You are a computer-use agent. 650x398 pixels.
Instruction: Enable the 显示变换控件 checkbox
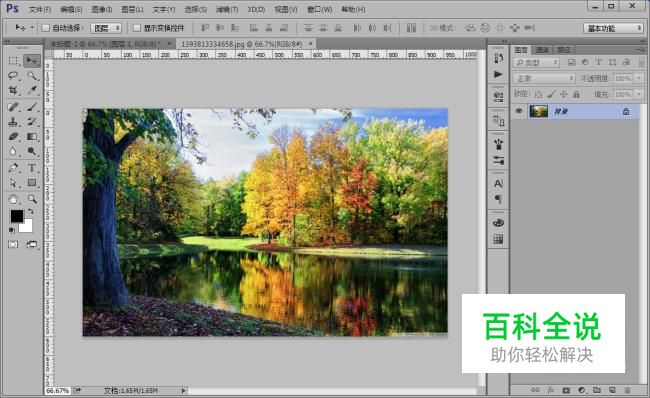tap(137, 28)
